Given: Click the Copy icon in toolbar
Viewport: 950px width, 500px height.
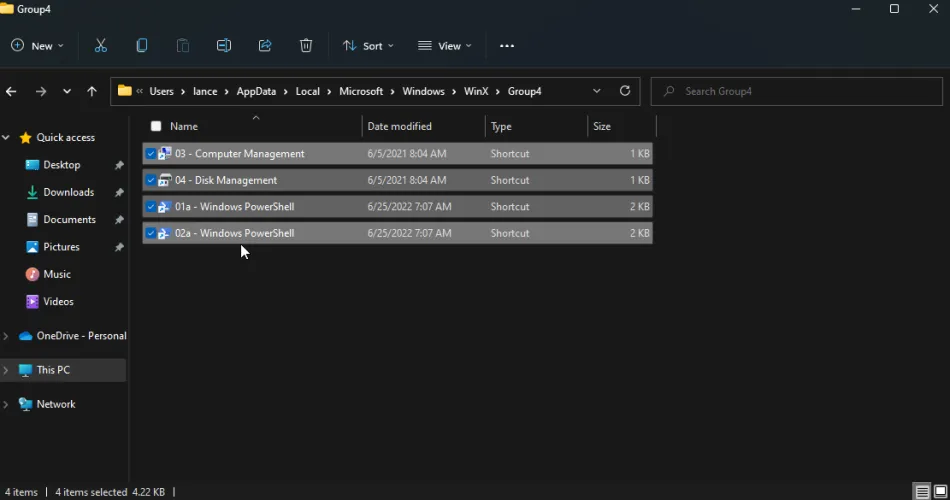Looking at the screenshot, I should 142,46.
